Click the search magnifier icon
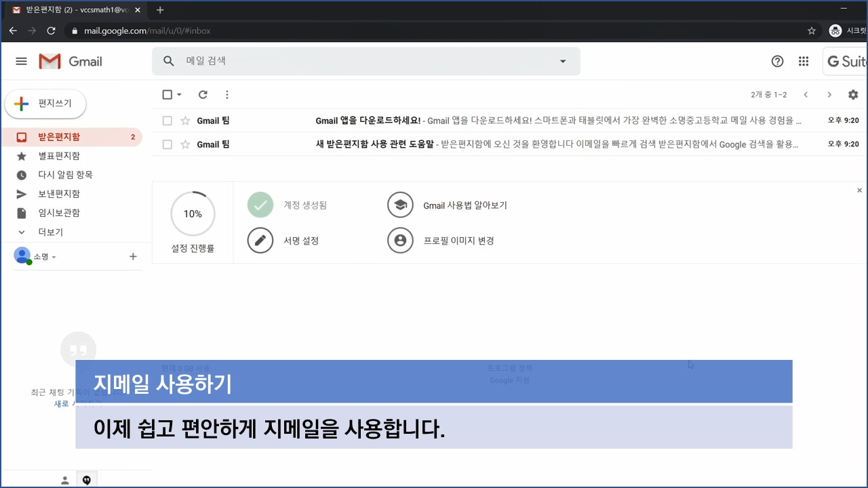 [169, 61]
